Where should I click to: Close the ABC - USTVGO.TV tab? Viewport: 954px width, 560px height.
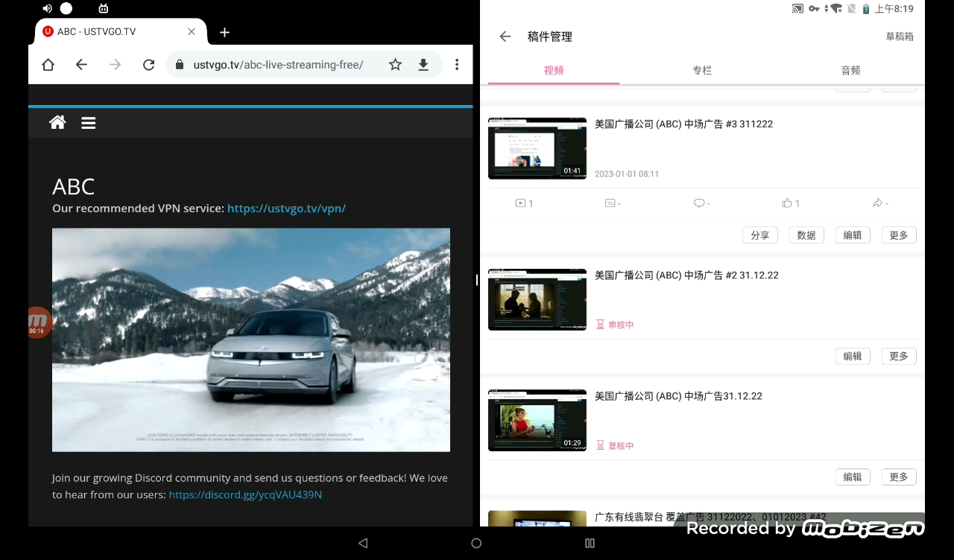coord(192,32)
